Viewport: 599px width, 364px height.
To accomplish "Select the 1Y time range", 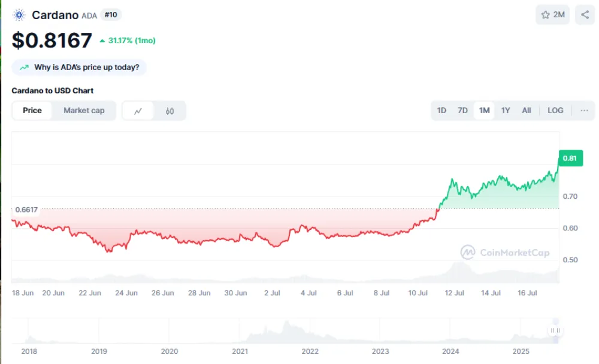I will 506,111.
